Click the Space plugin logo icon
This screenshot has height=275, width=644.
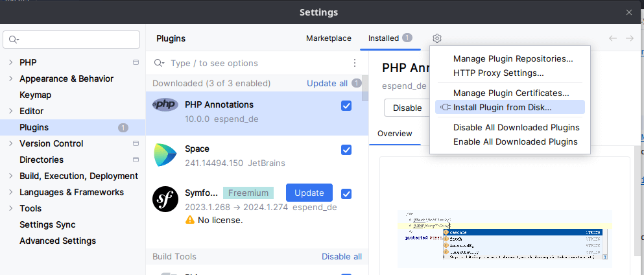coord(165,156)
